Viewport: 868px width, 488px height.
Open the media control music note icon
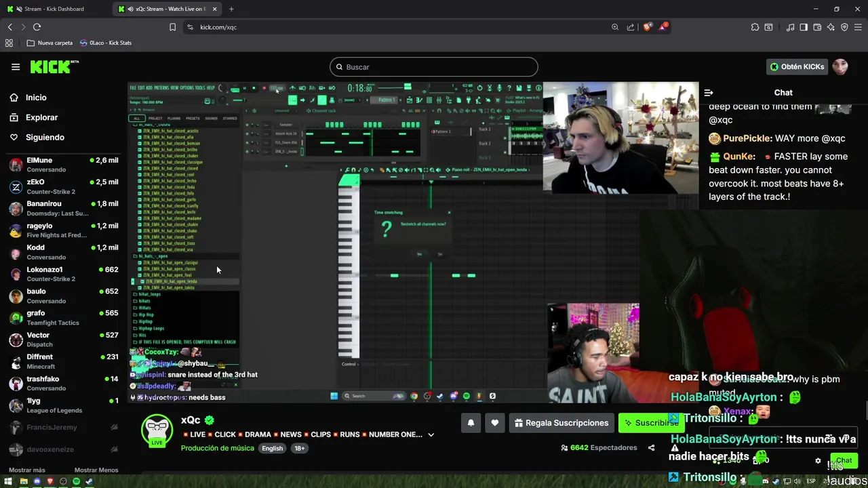click(x=790, y=27)
